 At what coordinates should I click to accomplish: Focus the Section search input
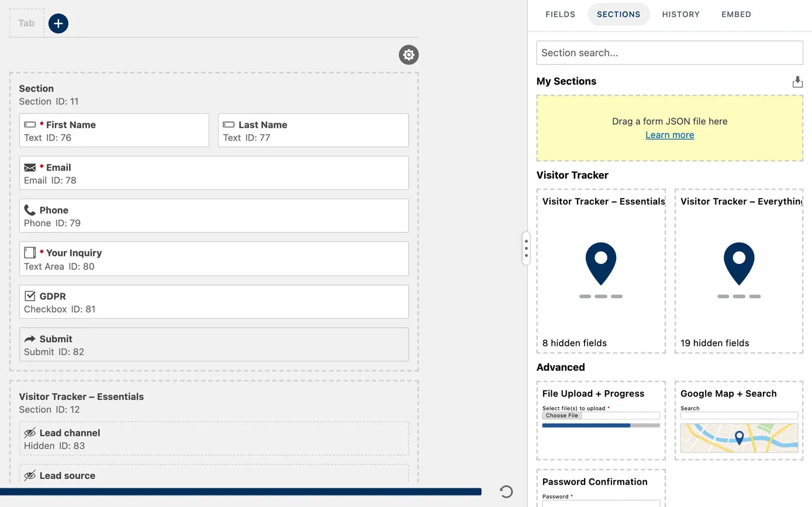pos(670,53)
